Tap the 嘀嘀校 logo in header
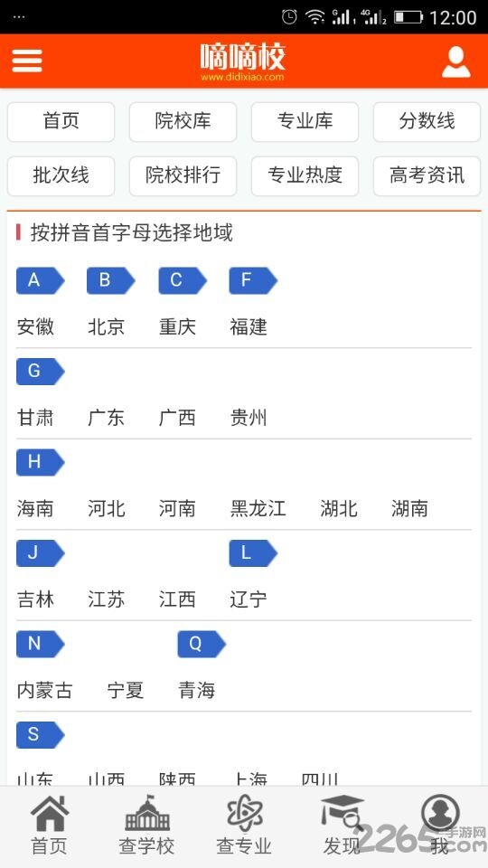The width and height of the screenshot is (488, 868). point(243,62)
